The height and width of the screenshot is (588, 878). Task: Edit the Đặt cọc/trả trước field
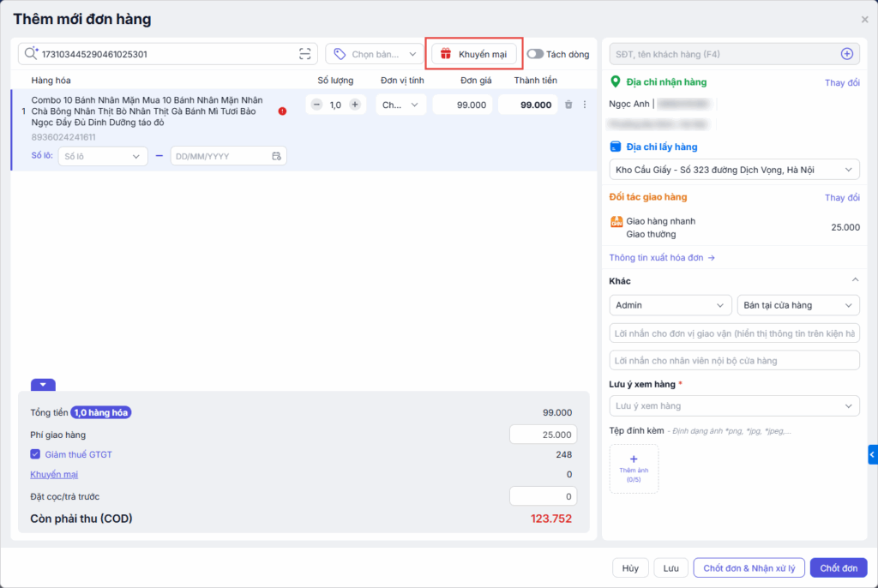(543, 496)
